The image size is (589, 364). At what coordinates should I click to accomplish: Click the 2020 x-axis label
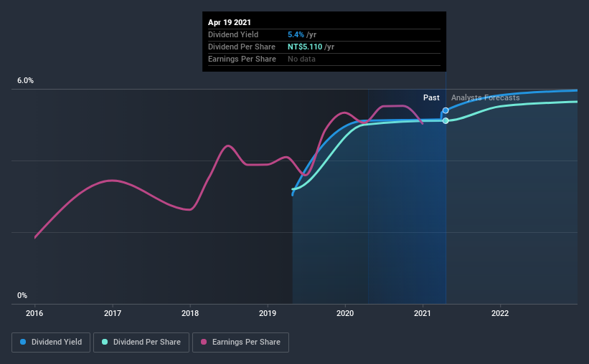[x=345, y=313]
